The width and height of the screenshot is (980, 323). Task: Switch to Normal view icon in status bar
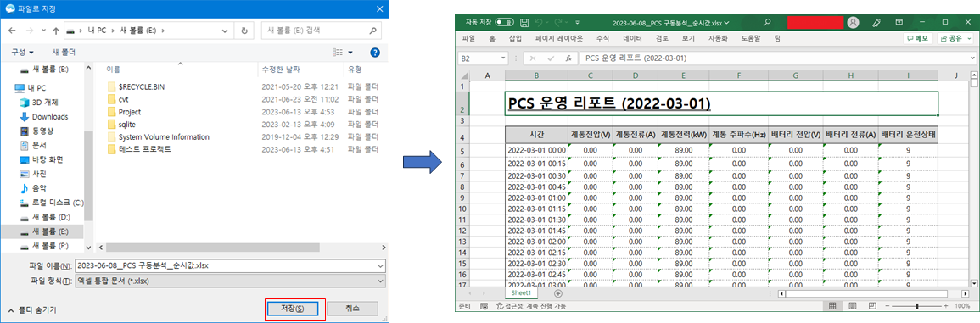click(x=832, y=306)
